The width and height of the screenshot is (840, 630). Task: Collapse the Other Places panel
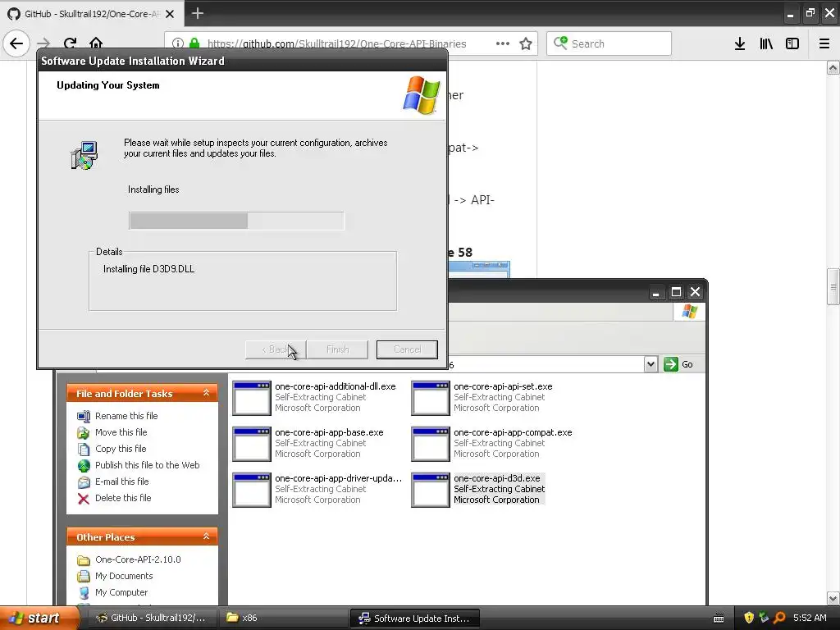click(x=206, y=536)
